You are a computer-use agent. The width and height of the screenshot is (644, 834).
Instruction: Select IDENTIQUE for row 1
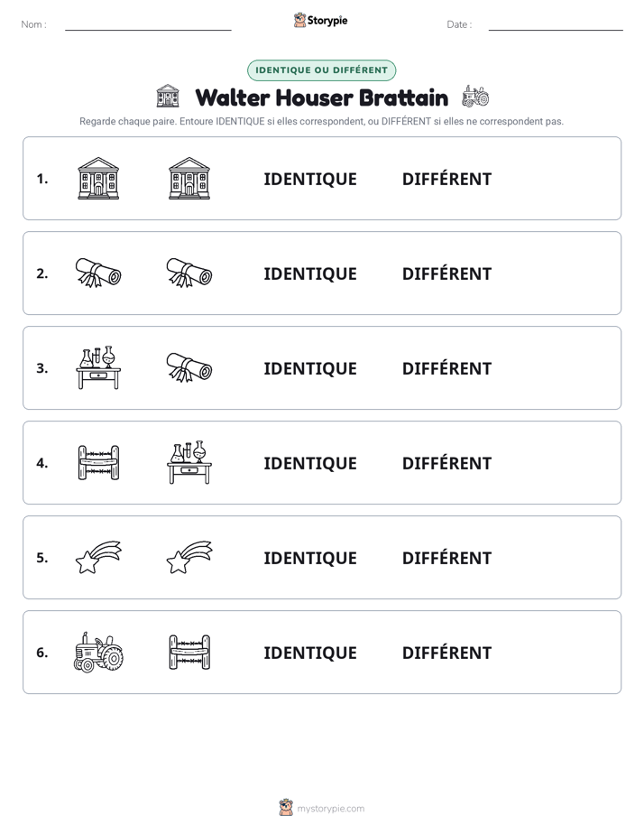click(310, 180)
